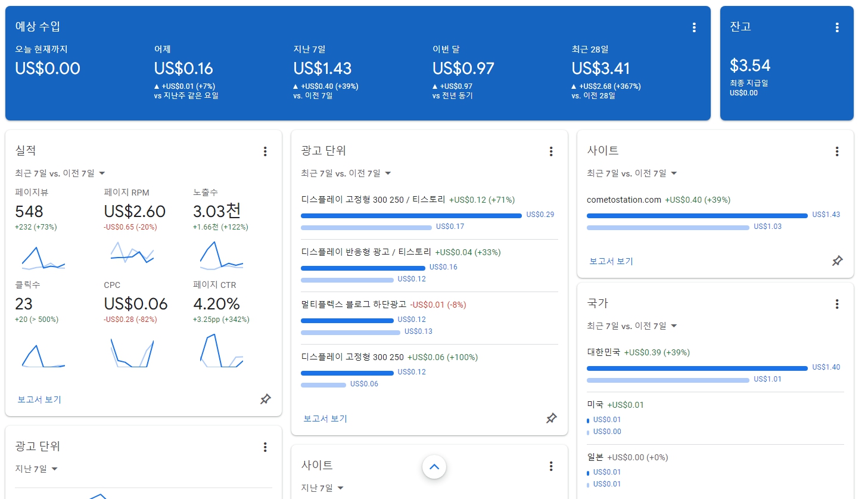Click the 미국 country row label
Image resolution: width=868 pixels, height=499 pixels.
(595, 405)
